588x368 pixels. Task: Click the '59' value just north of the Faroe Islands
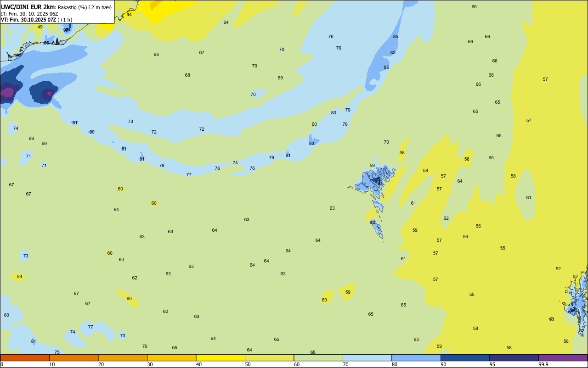pos(372,166)
